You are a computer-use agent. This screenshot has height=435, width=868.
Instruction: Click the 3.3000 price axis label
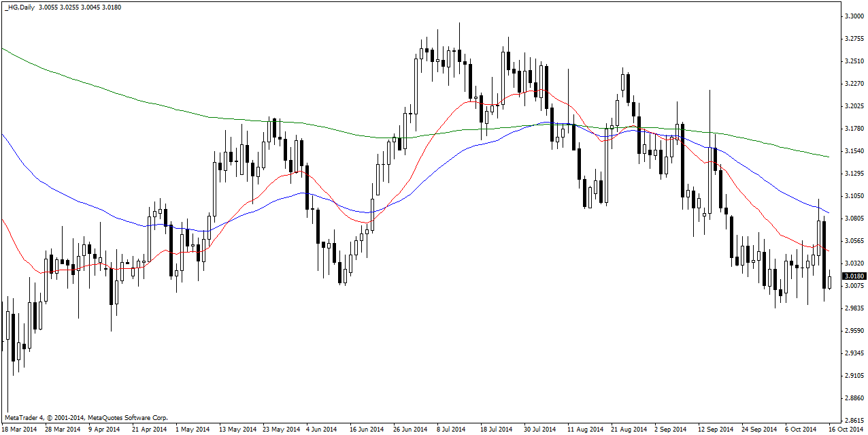854,16
